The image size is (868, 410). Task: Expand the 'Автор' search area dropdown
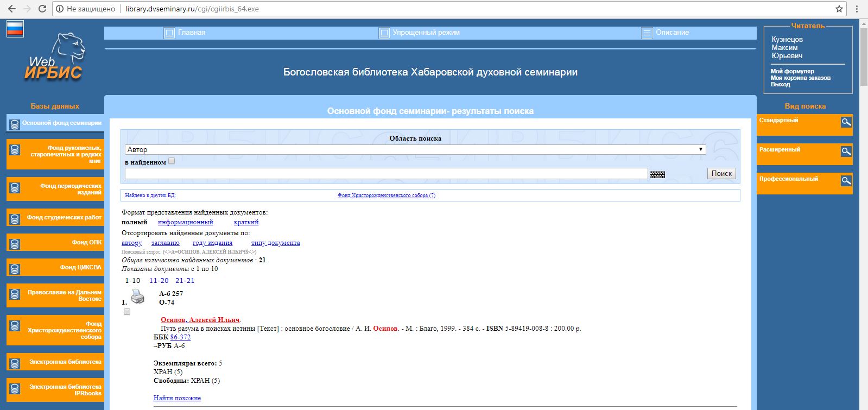(x=415, y=149)
